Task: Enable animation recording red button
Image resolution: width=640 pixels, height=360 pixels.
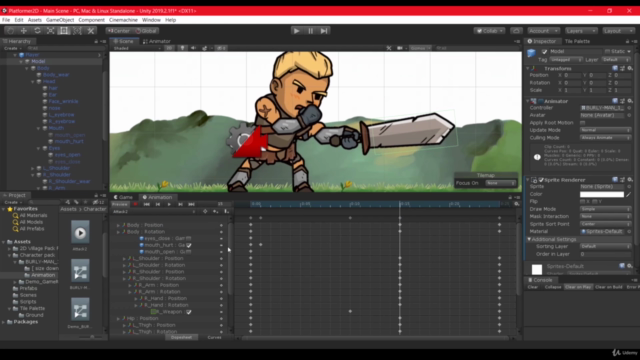Action: [136, 204]
